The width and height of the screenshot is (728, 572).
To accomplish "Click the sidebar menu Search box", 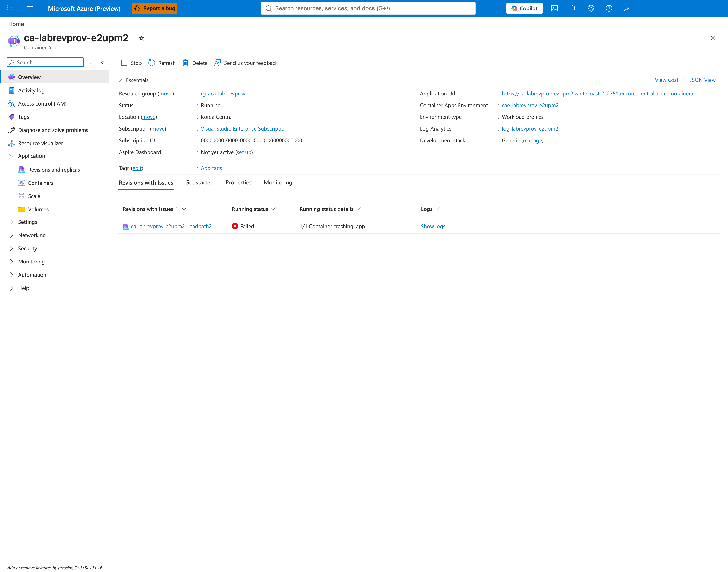I will click(x=45, y=62).
